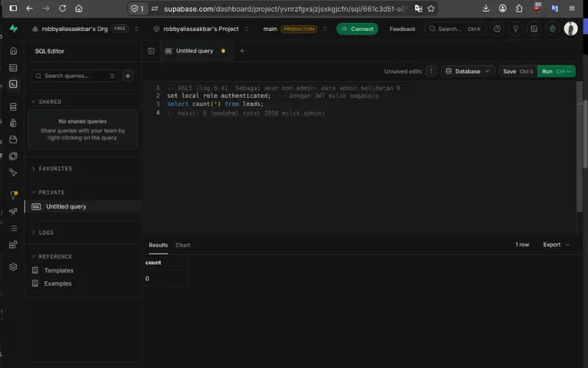588x368 pixels.
Task: Open robbyaliasaakbar's Project link
Action: [x=201, y=29]
